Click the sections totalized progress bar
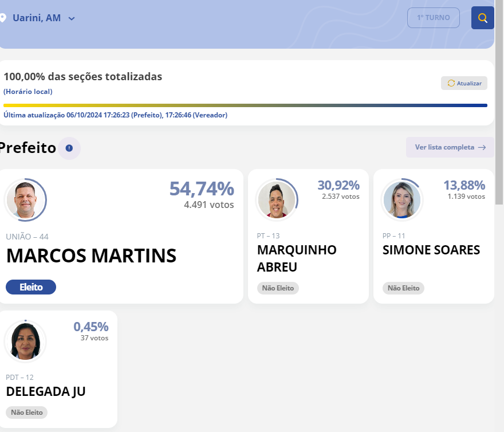 (x=245, y=105)
